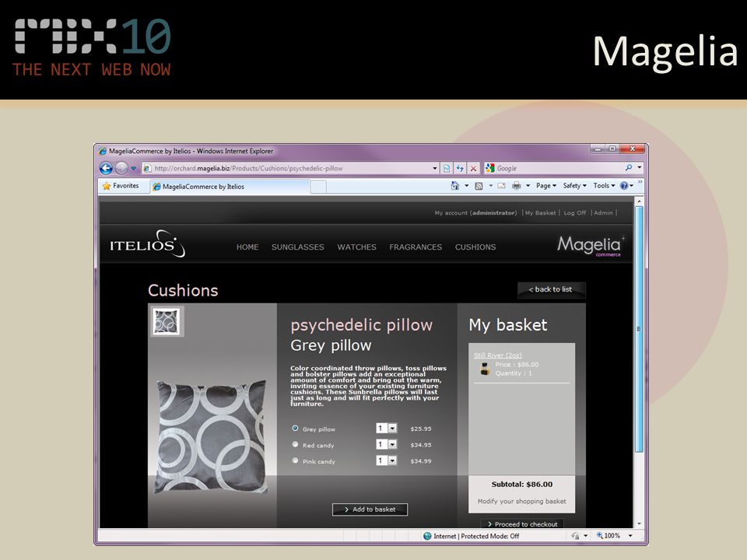Open the Home button dropdown arrow
Screen dimensions: 747x560
pyautogui.click(x=466, y=186)
